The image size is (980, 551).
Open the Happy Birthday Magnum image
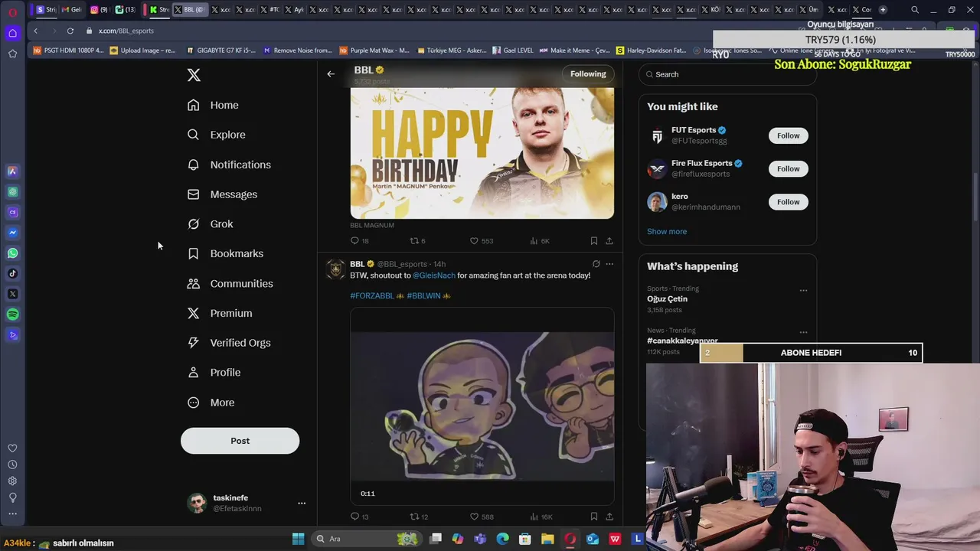482,153
